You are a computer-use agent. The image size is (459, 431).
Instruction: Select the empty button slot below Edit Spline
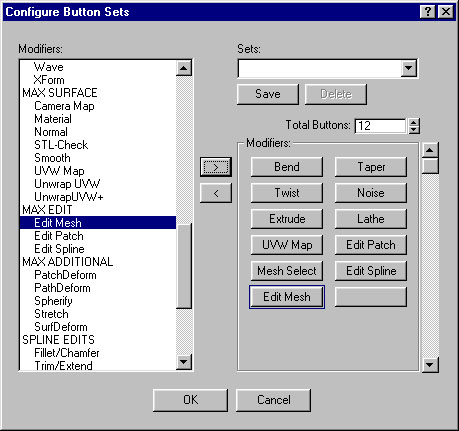pyautogui.click(x=371, y=297)
